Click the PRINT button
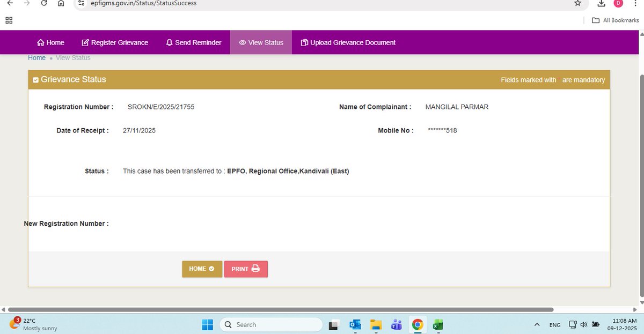This screenshot has width=644, height=334. 246,269
